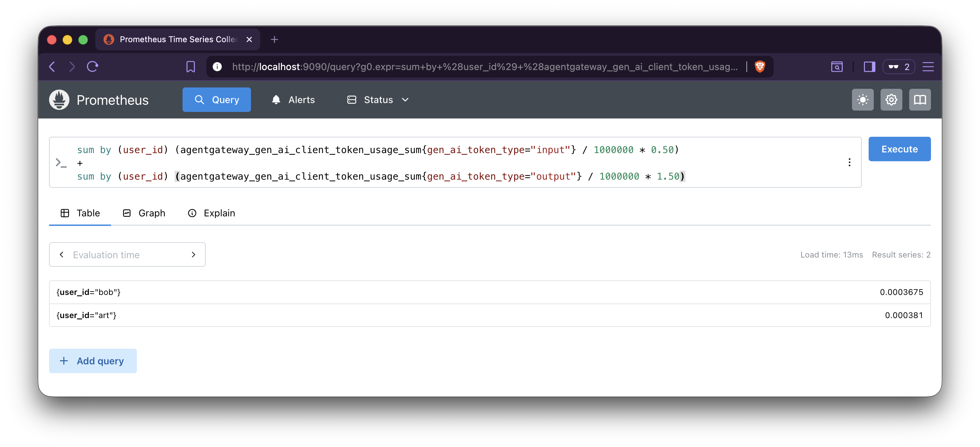
Task: Click the Evaluation time field
Action: pyautogui.click(x=127, y=255)
